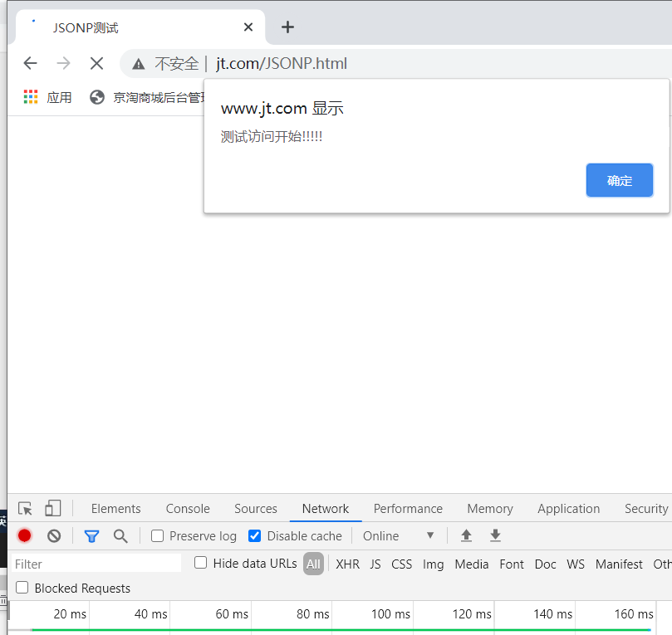
Task: Enable Preserve log
Action: click(157, 535)
